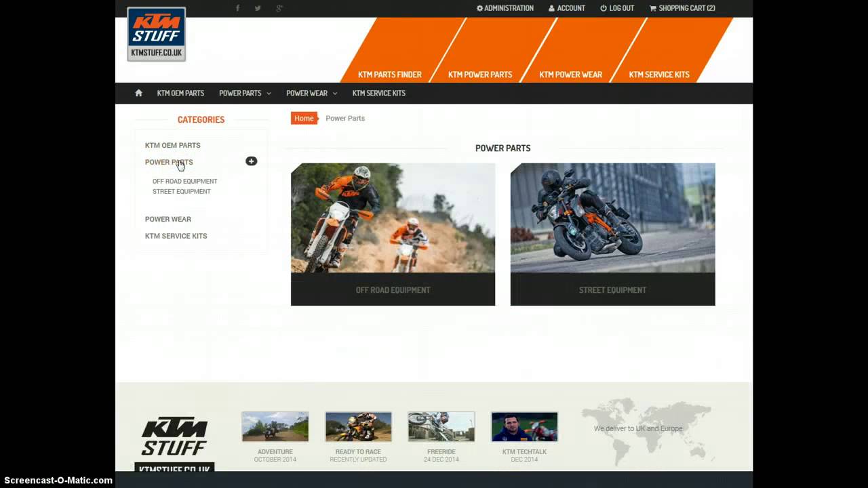This screenshot has width=868, height=488.
Task: Click the Home breadcrumb button
Action: (x=304, y=118)
